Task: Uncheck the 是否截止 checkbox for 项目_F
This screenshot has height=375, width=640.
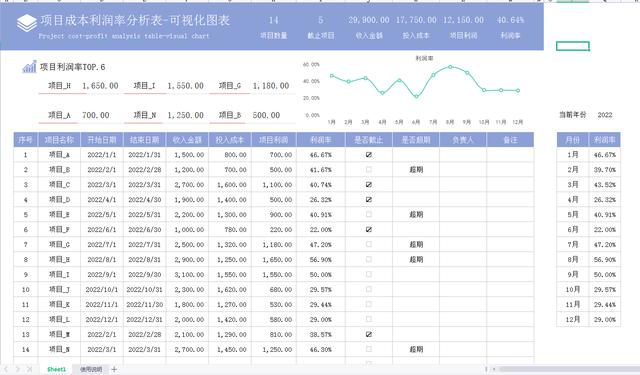Action: click(369, 229)
